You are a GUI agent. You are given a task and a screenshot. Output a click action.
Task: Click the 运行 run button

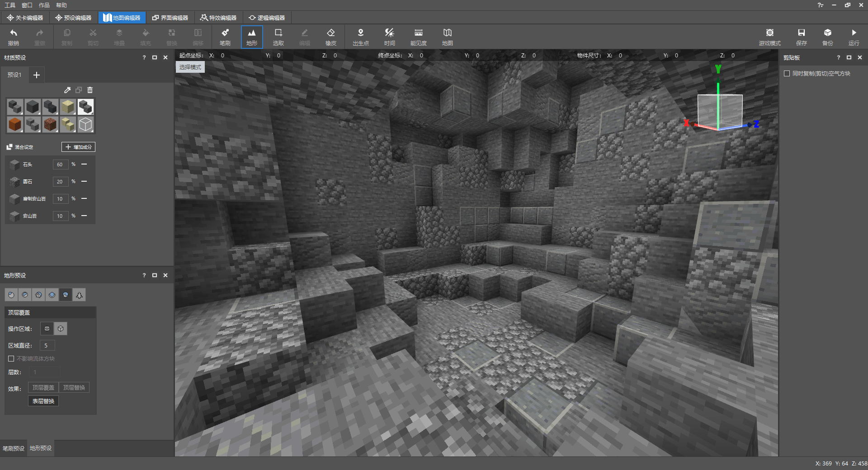[854, 37]
